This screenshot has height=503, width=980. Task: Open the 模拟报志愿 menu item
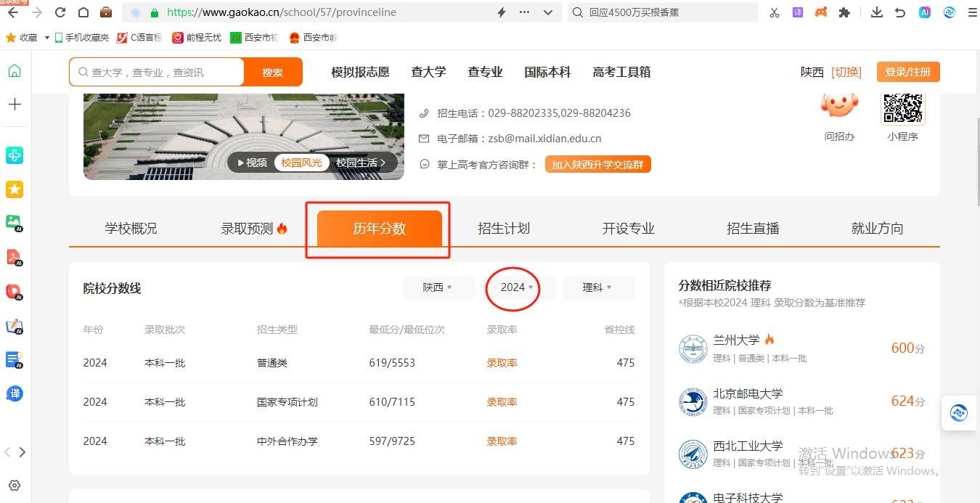(360, 72)
